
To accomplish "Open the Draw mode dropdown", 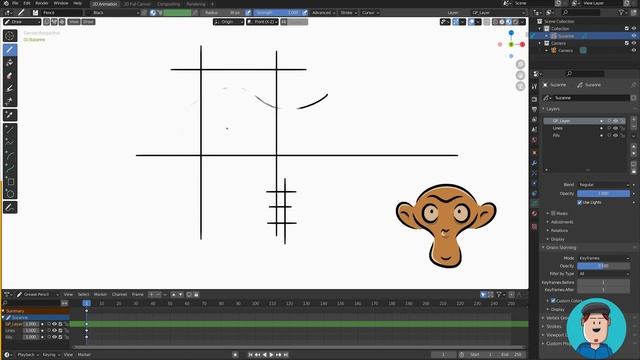I will (22, 22).
